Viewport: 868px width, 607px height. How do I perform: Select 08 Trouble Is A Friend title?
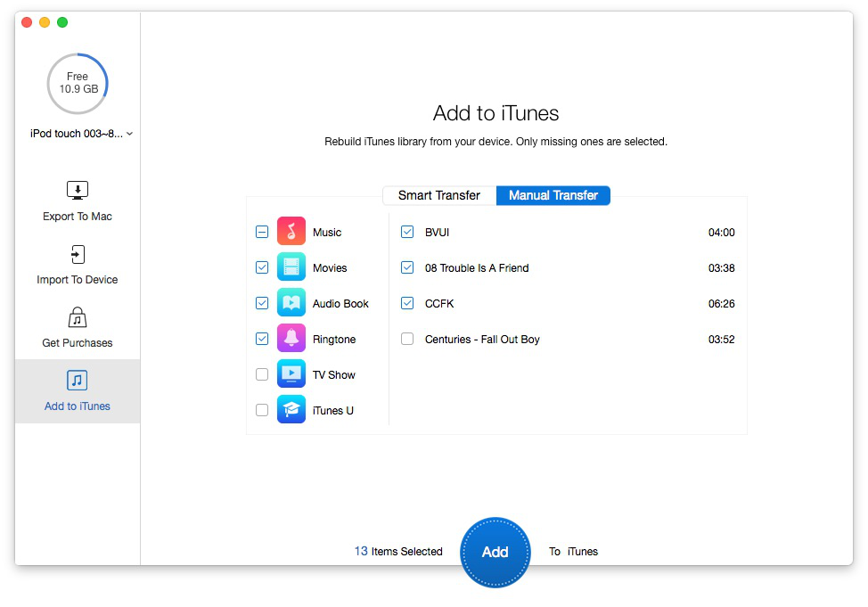pyautogui.click(x=477, y=268)
